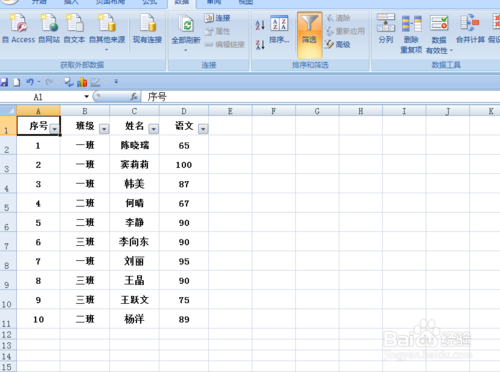
Task: Select 班级 cell for 序号 6
Action: coord(85,242)
